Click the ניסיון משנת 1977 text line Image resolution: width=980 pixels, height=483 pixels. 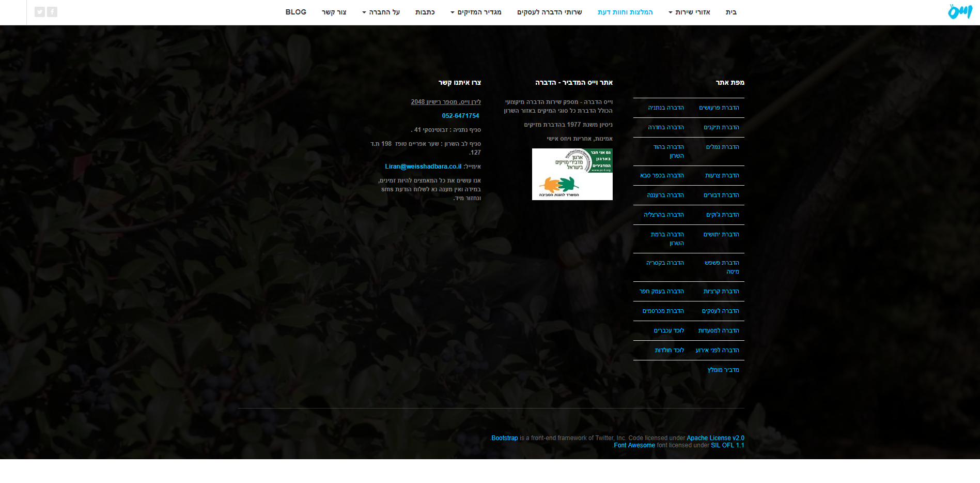(568, 125)
